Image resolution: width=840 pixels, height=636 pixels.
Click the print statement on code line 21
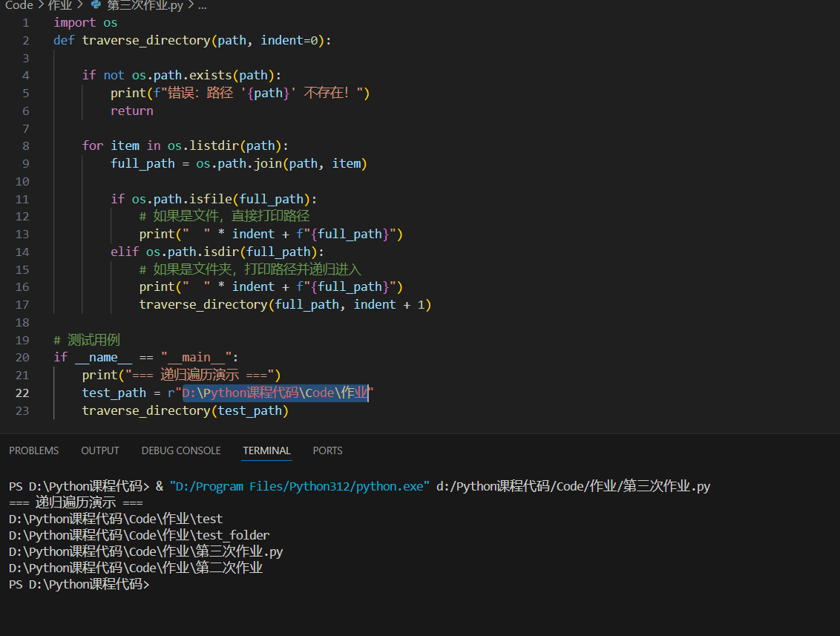click(182, 375)
